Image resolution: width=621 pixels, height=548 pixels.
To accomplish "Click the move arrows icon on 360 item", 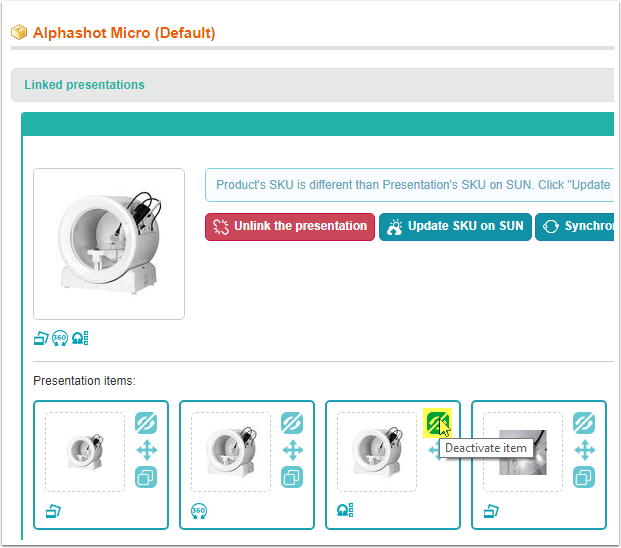I will (293, 450).
